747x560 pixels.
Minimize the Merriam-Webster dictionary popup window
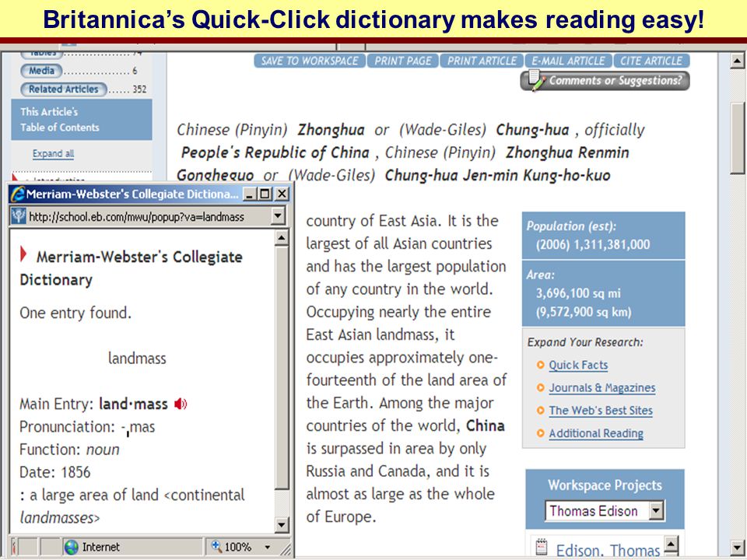point(250,194)
